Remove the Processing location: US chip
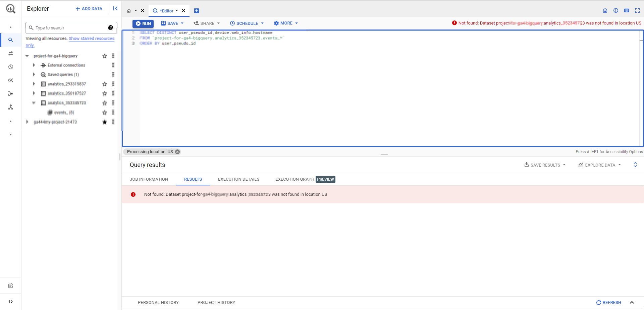 click(177, 152)
